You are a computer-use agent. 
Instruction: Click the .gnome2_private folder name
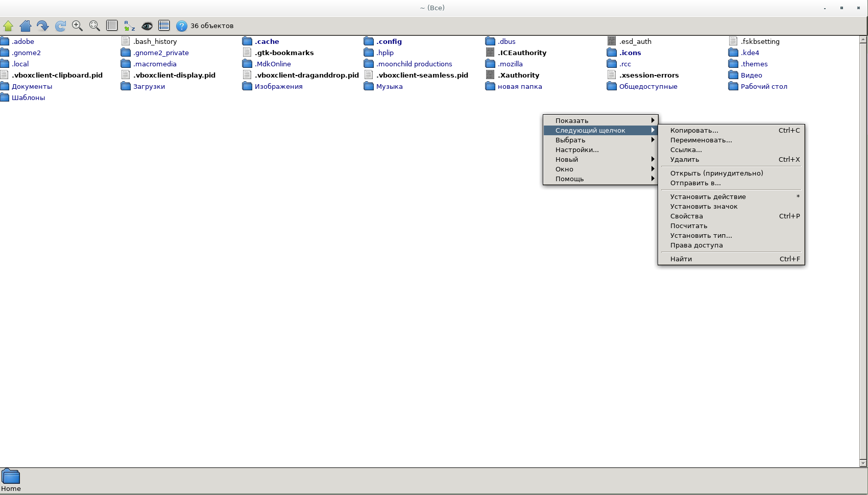click(x=161, y=53)
